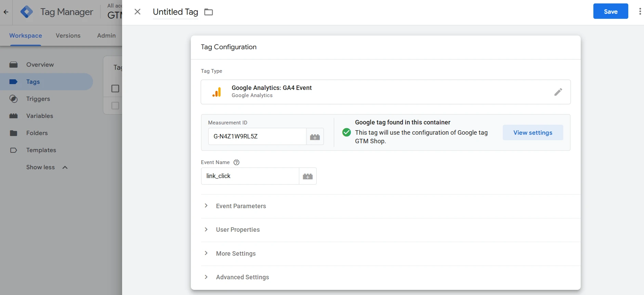Close the Untitled Tag panel
This screenshot has width=644, height=295.
click(x=137, y=12)
